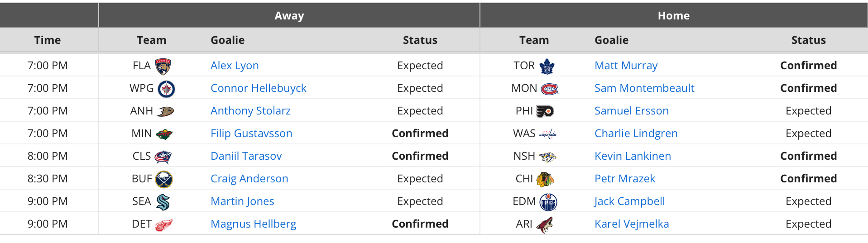Click the Philadelphia Flyers logo
Screen dimensions: 868x243
point(545,111)
